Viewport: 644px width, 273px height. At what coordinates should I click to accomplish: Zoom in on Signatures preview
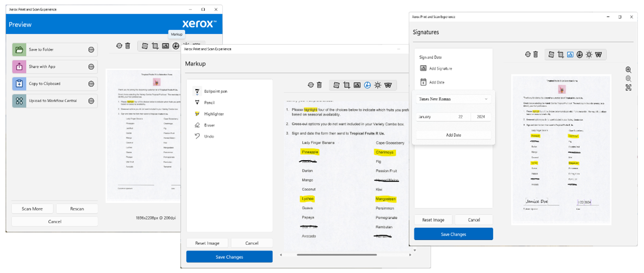point(628,70)
